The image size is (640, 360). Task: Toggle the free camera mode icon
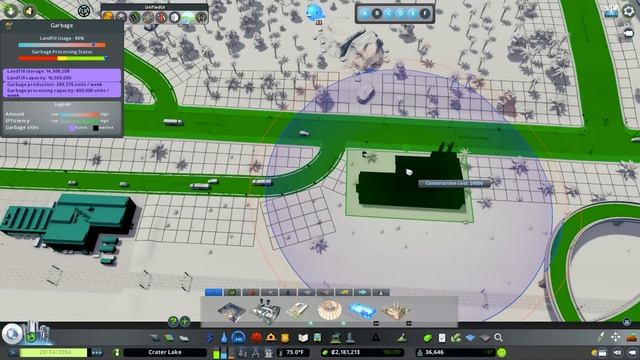[x=629, y=33]
